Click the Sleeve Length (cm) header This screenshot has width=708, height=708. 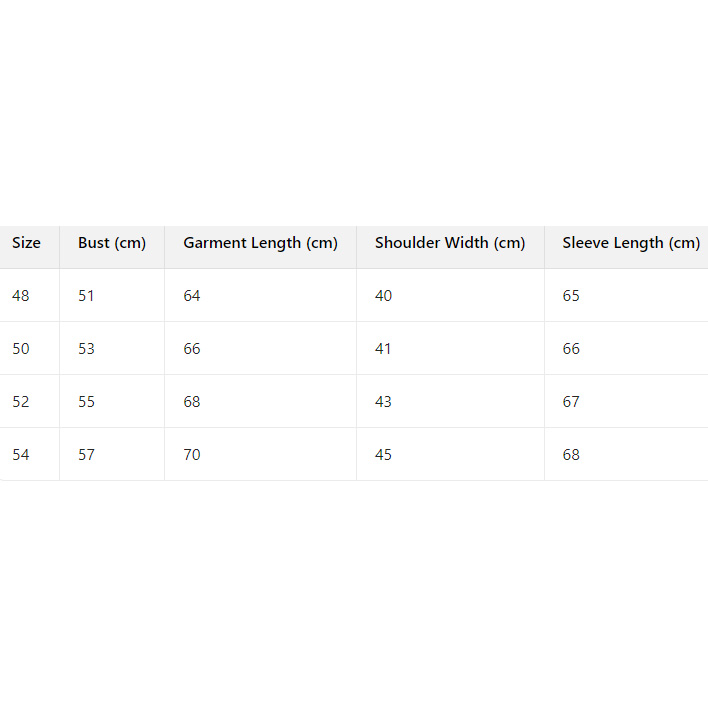[x=631, y=243]
